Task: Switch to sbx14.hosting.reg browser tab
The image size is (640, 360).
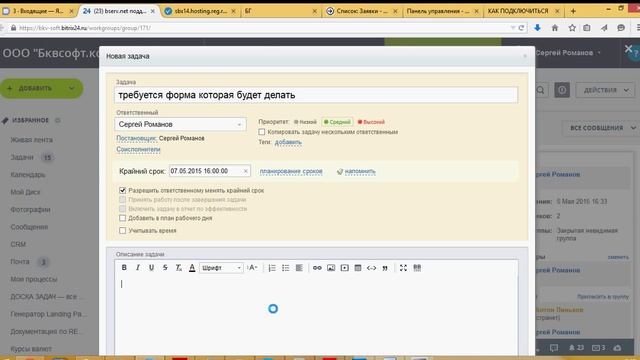Action: click(200, 11)
